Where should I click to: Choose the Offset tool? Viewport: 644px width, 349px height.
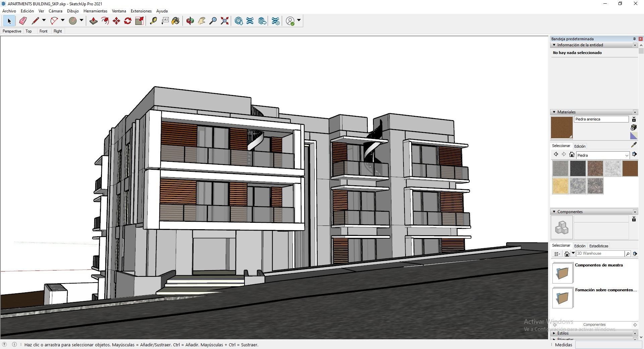105,21
